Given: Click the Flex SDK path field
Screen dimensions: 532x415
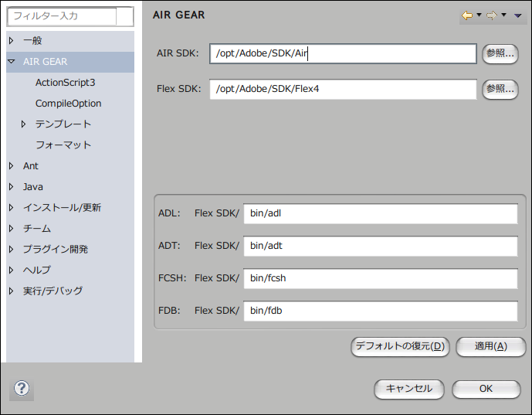Looking at the screenshot, I should (x=343, y=89).
